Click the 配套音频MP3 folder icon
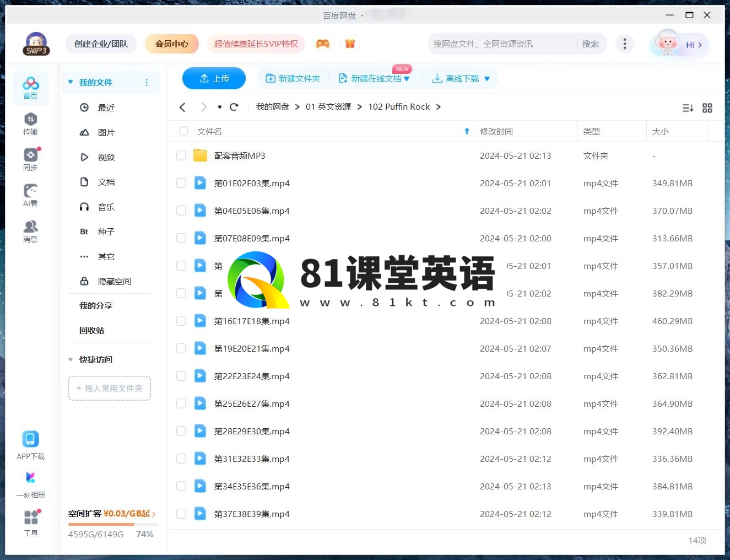Screen dimensions: 730x560 pos(200,155)
